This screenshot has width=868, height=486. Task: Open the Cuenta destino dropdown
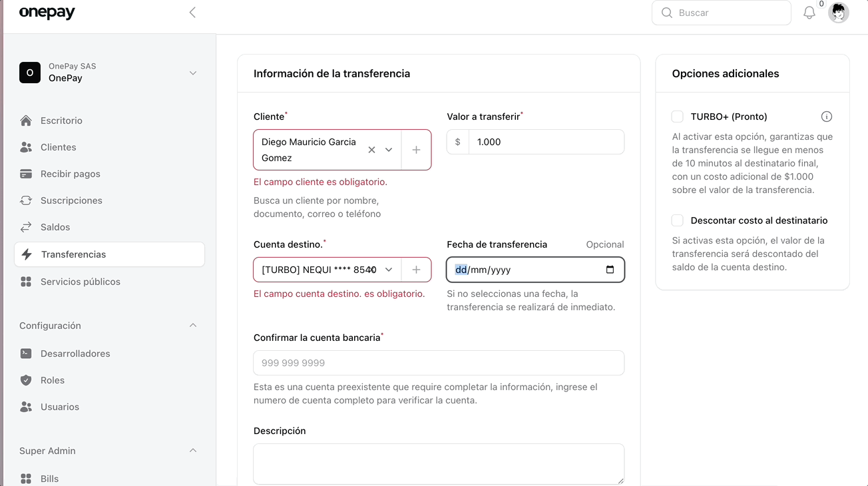click(x=389, y=270)
